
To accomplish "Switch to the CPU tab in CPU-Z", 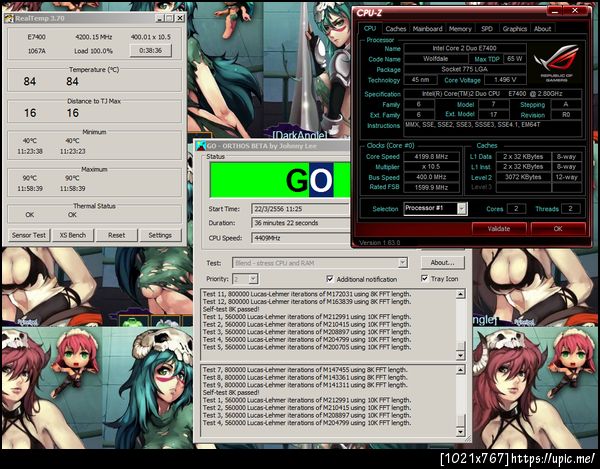I will click(x=370, y=28).
